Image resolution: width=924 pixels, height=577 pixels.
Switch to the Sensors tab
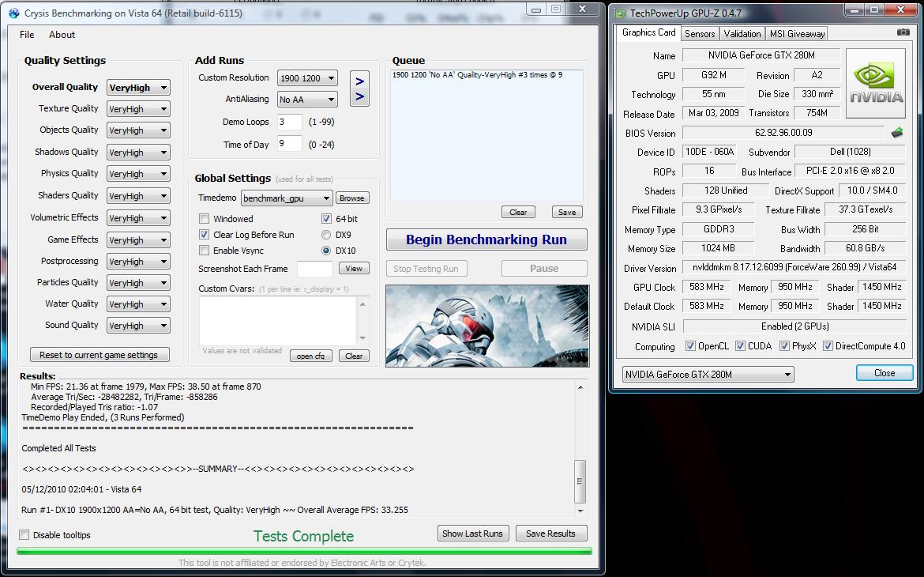pos(700,33)
